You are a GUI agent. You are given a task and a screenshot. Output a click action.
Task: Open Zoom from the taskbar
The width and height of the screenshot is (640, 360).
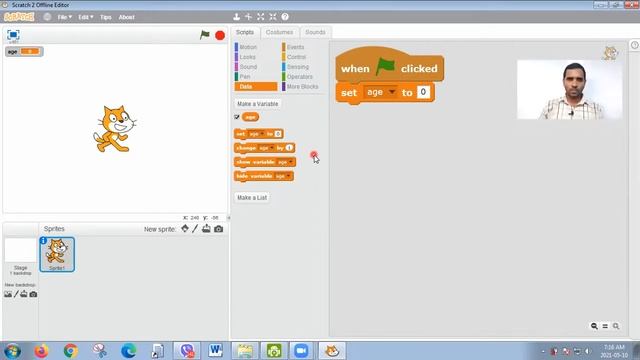click(301, 351)
